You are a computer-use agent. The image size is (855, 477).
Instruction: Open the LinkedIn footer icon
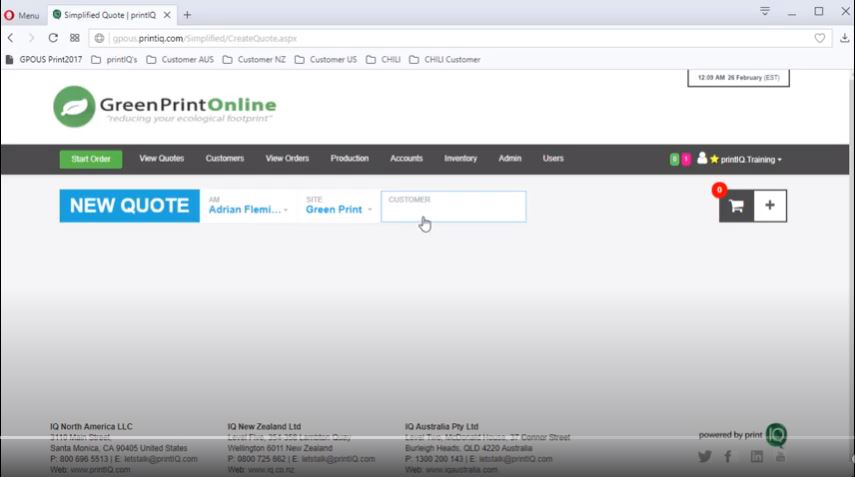click(756, 456)
